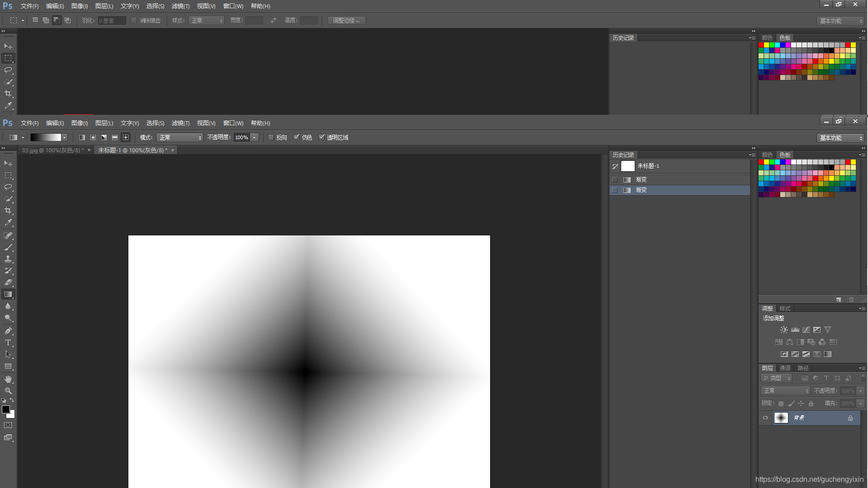Toggle the lock all icon in Layers
868x488 pixels.
tap(811, 404)
